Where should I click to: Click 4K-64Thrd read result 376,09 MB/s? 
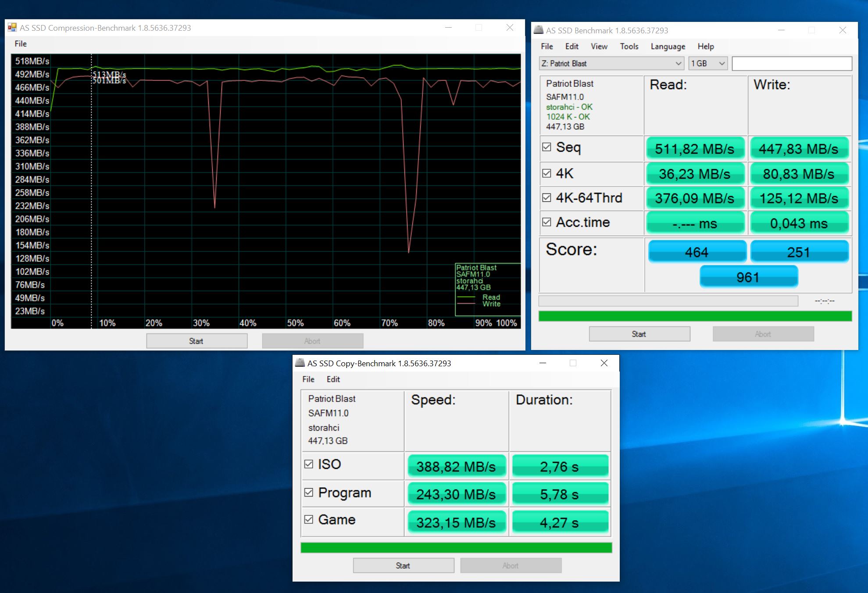tap(695, 198)
